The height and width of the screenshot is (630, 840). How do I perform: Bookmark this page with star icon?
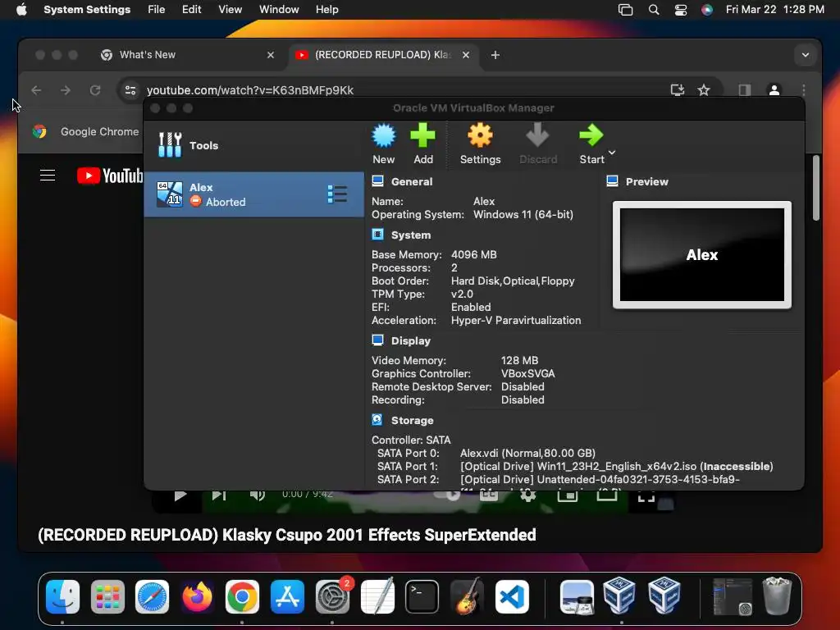tap(704, 90)
